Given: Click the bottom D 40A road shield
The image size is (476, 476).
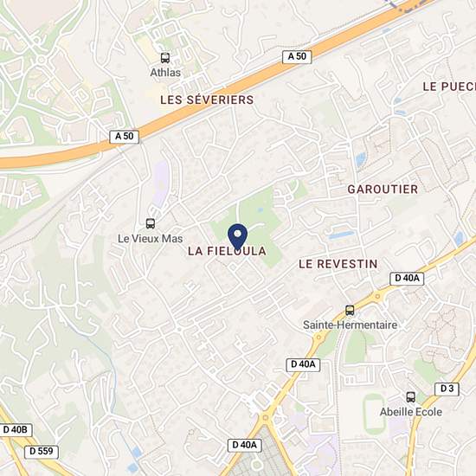Looking at the screenshot, I should [245, 446].
